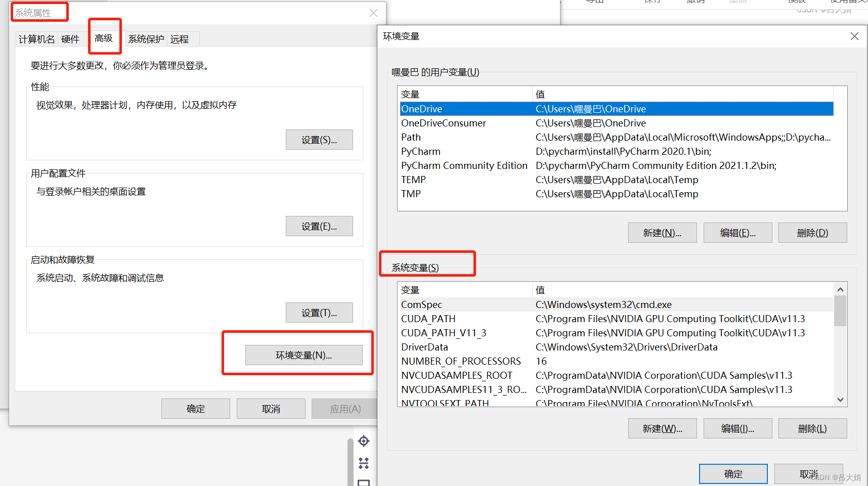Select the NVCUDASAMPLES_ROOT variable row
The width and height of the screenshot is (868, 486).
click(616, 375)
